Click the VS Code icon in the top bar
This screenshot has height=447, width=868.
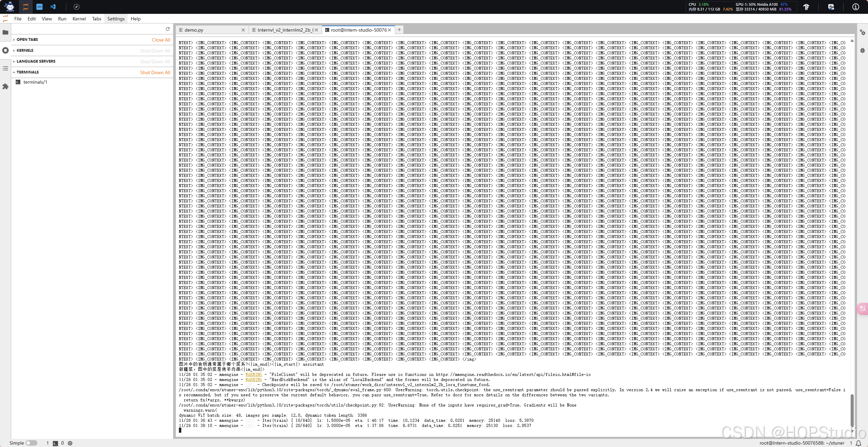point(53,7)
